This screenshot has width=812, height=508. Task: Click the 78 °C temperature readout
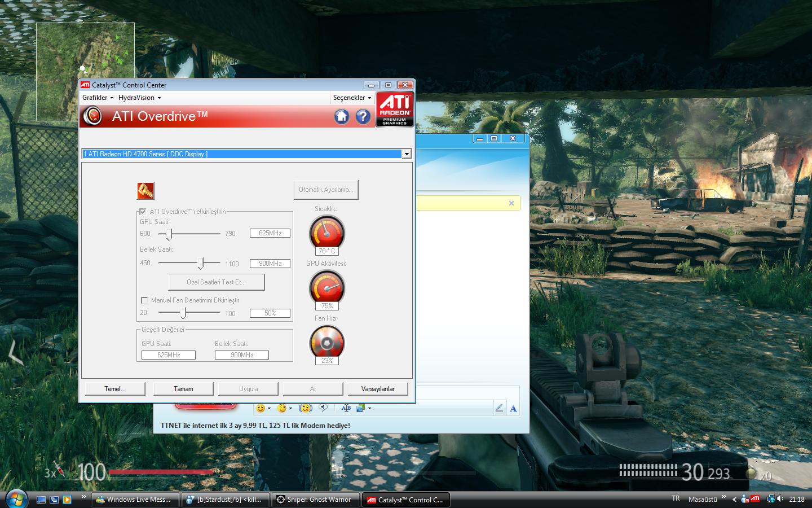[x=327, y=251]
